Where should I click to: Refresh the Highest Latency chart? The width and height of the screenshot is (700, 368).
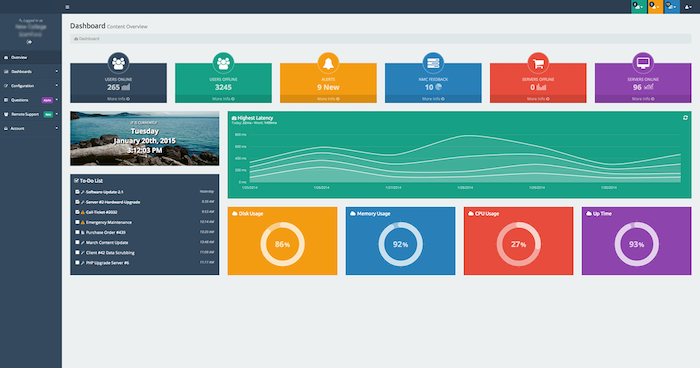coord(685,117)
